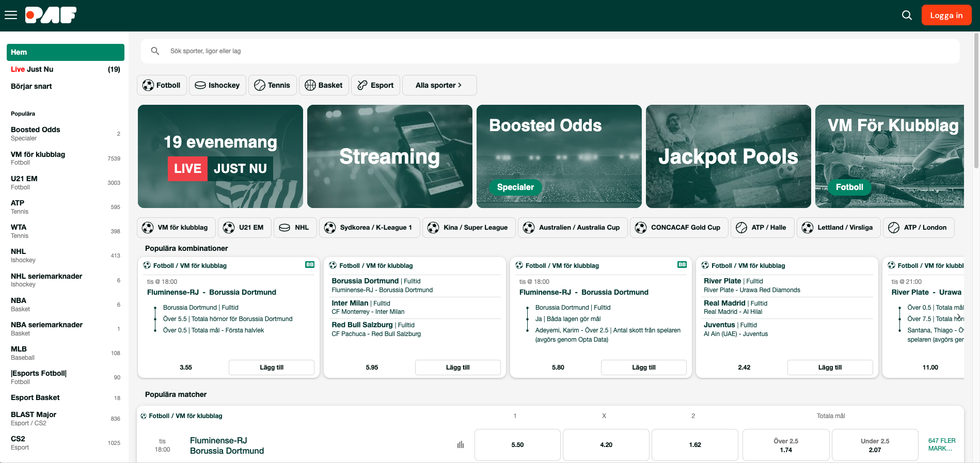Screen dimensions: 980x463
Task: Click BB badge on first combination card
Action: pyautogui.click(x=310, y=265)
